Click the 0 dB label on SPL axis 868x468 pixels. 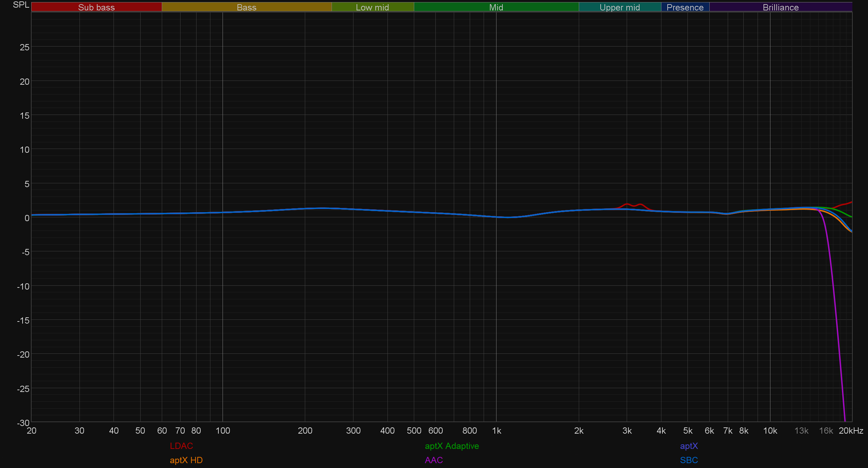(x=27, y=218)
